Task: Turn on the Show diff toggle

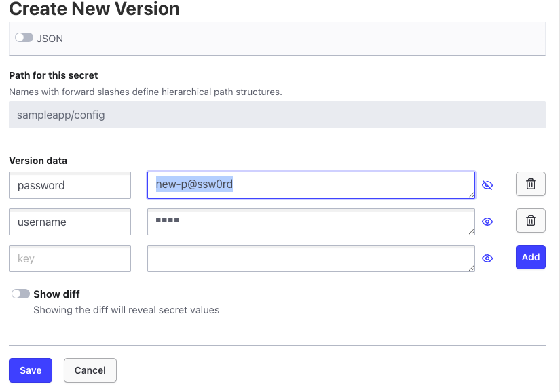Action: pyautogui.click(x=21, y=294)
